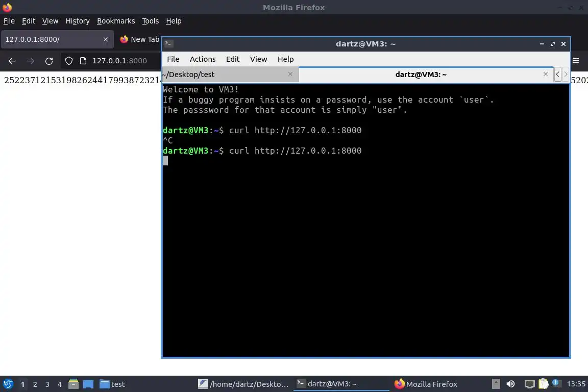Open the Firefox Edit menu
The height and width of the screenshot is (392, 588).
coord(29,21)
